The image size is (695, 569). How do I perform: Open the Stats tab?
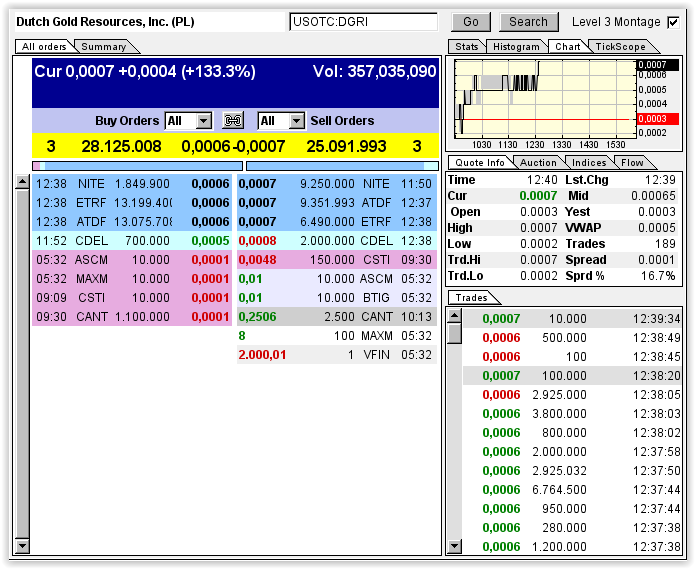click(x=467, y=47)
